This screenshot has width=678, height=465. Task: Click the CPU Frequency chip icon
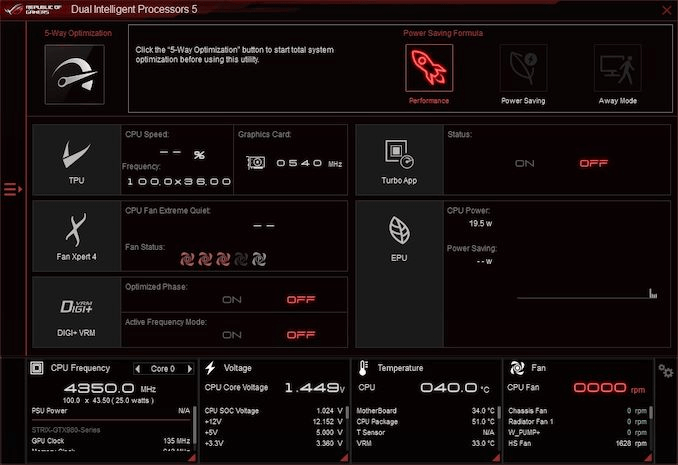pos(37,368)
